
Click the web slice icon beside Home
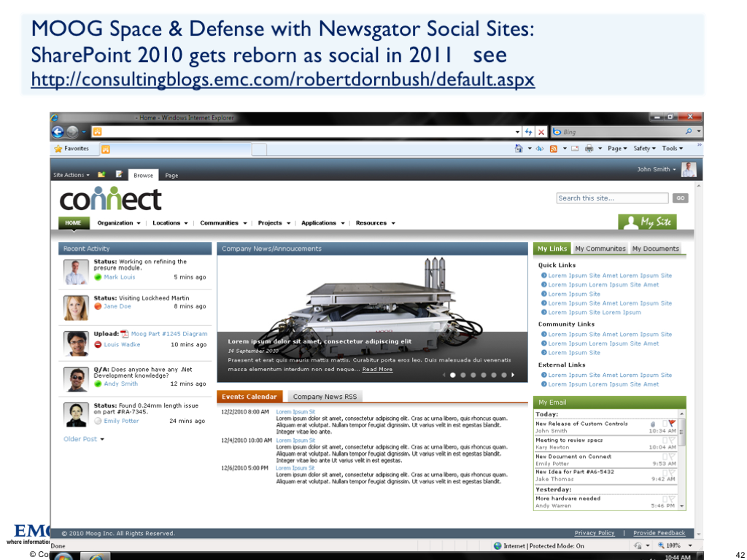click(540, 149)
